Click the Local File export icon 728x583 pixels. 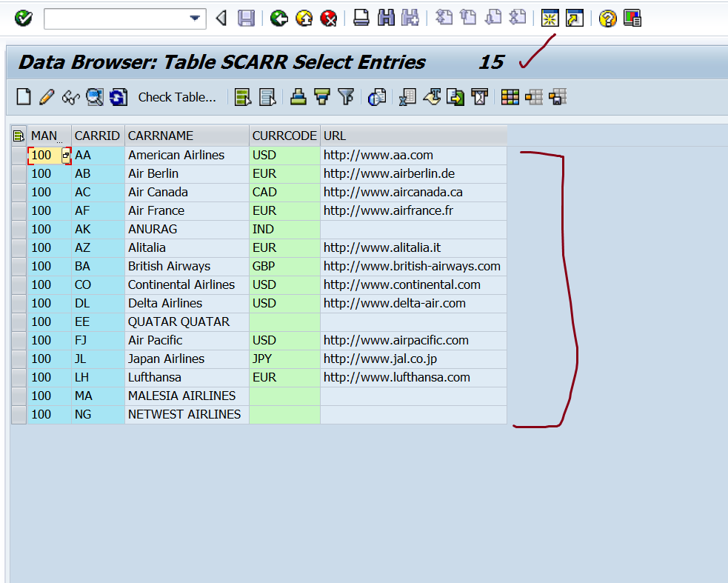(x=455, y=98)
